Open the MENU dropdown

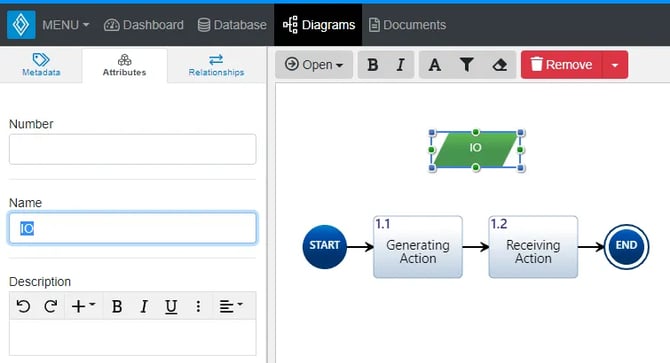point(65,25)
